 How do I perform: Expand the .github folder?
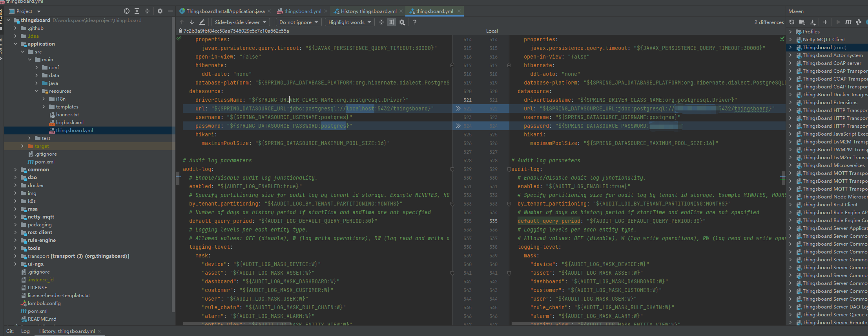[x=15, y=28]
